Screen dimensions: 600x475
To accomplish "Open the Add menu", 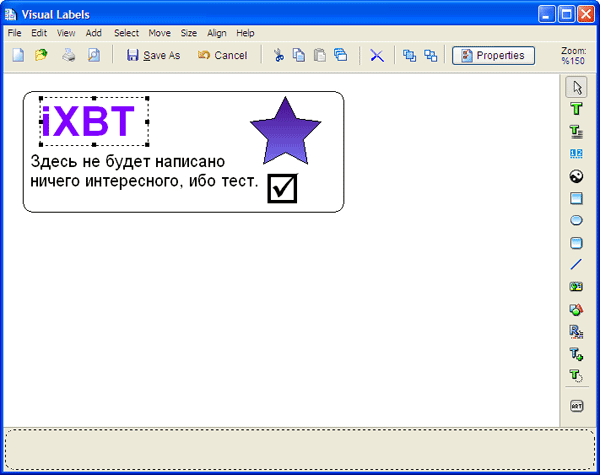I will click(x=93, y=33).
